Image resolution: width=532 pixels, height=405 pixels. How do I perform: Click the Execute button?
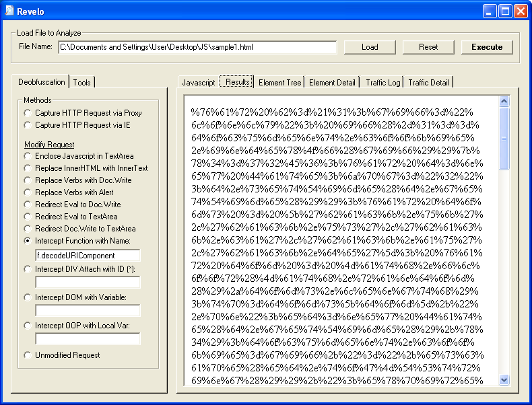pyautogui.click(x=486, y=47)
